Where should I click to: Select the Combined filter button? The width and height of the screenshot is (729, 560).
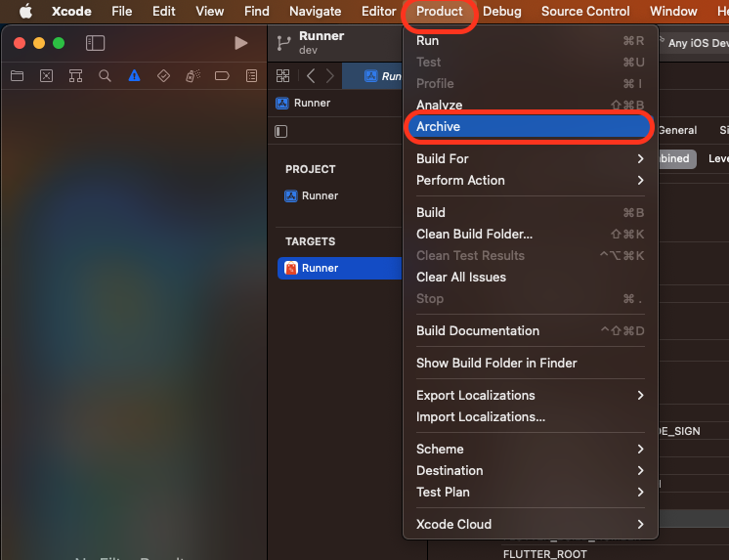coord(678,159)
